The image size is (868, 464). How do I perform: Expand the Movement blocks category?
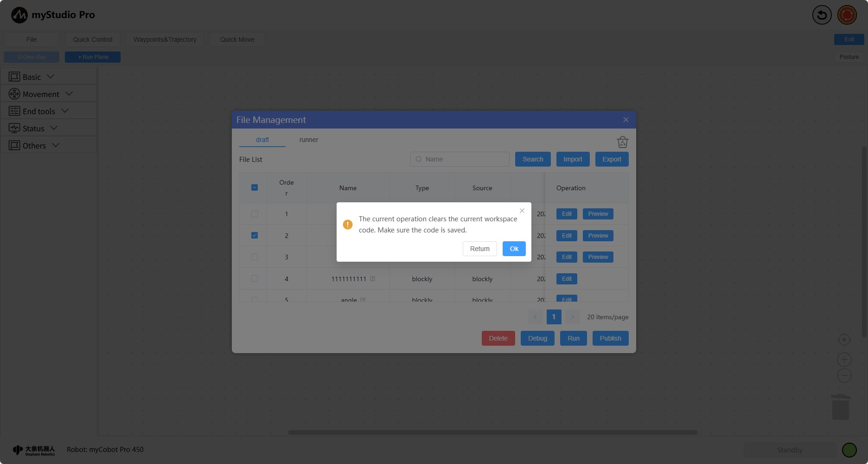tap(41, 94)
